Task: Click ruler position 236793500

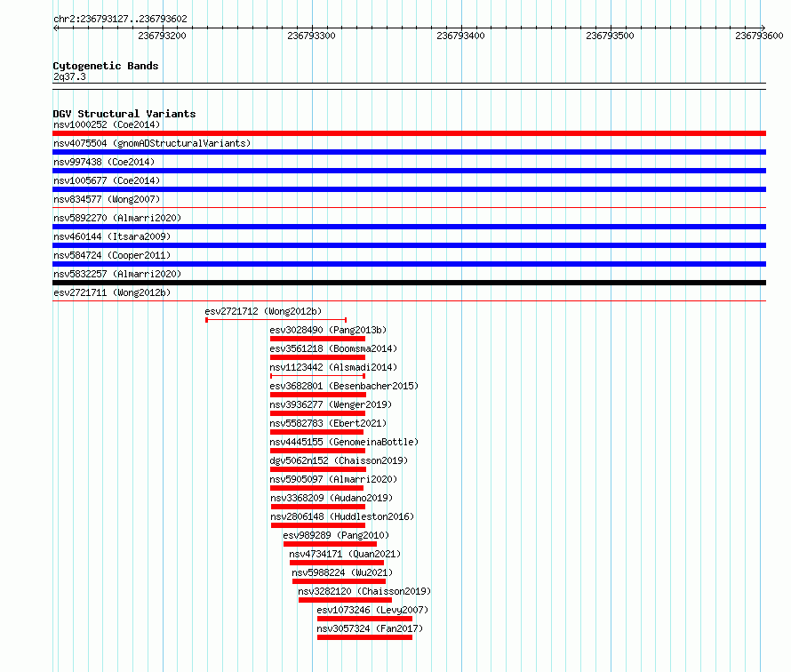Action: point(610,36)
